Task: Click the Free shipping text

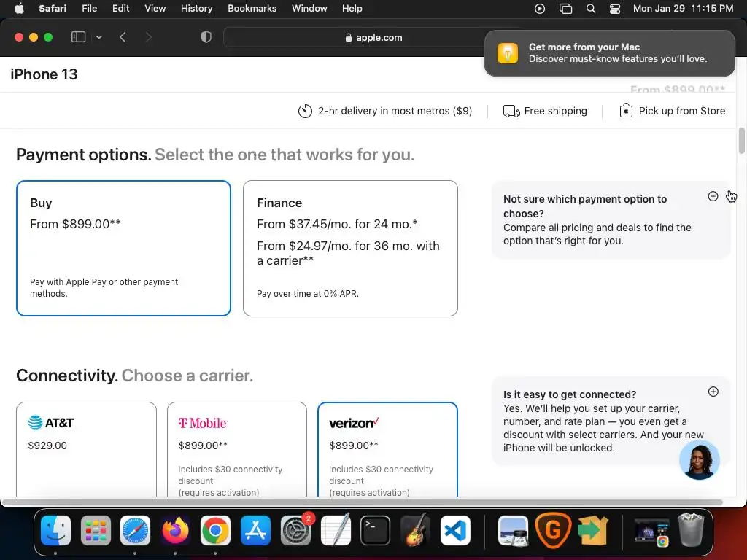Action: point(555,111)
